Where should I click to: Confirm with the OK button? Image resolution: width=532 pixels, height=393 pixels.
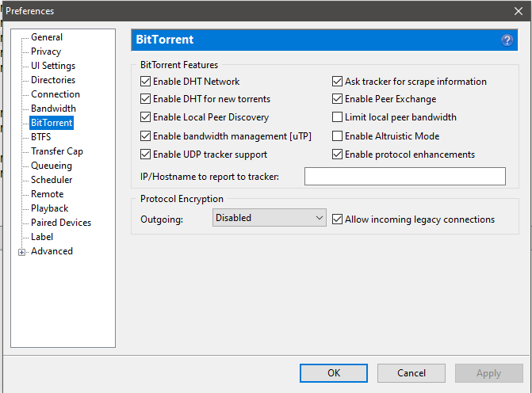click(x=334, y=373)
